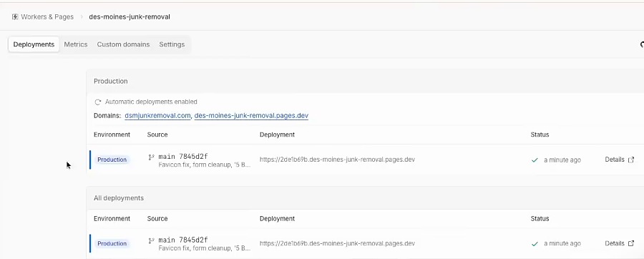644x259 pixels.
Task: Click the Environment column header in Production section
Action: coord(112,135)
